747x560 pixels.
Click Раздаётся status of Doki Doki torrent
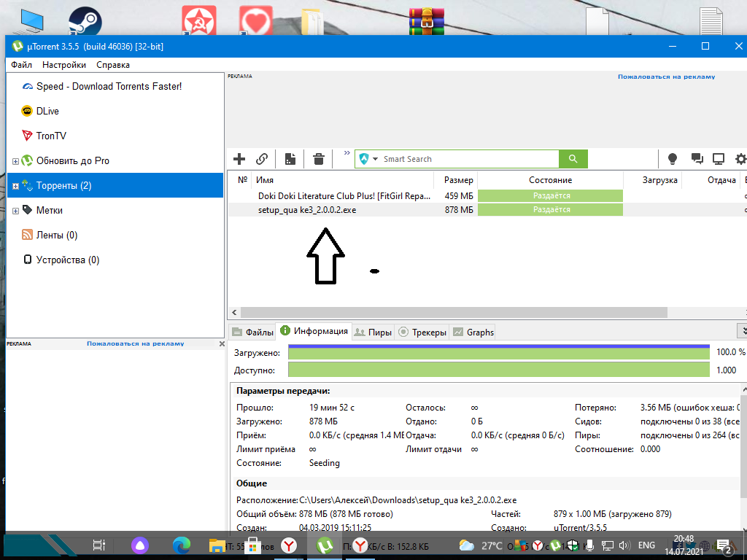coord(550,195)
